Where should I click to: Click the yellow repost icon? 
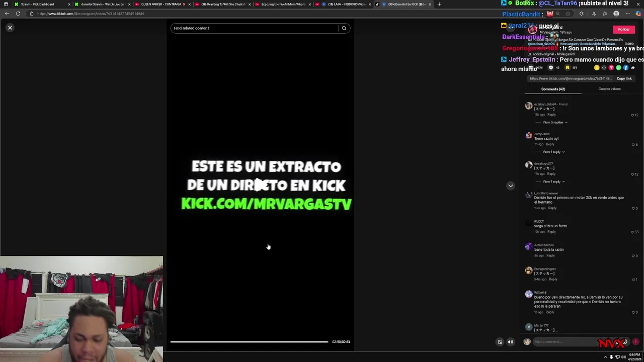[x=597, y=67]
